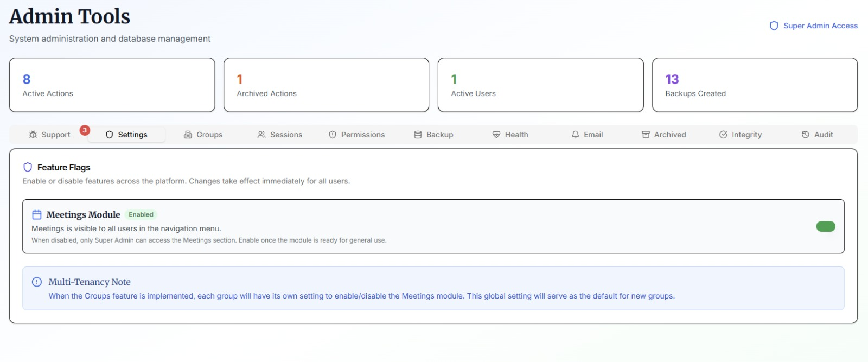Viewport: 868px width, 362px height.
Task: Click the red 3 notification badge
Action: pos(85,130)
